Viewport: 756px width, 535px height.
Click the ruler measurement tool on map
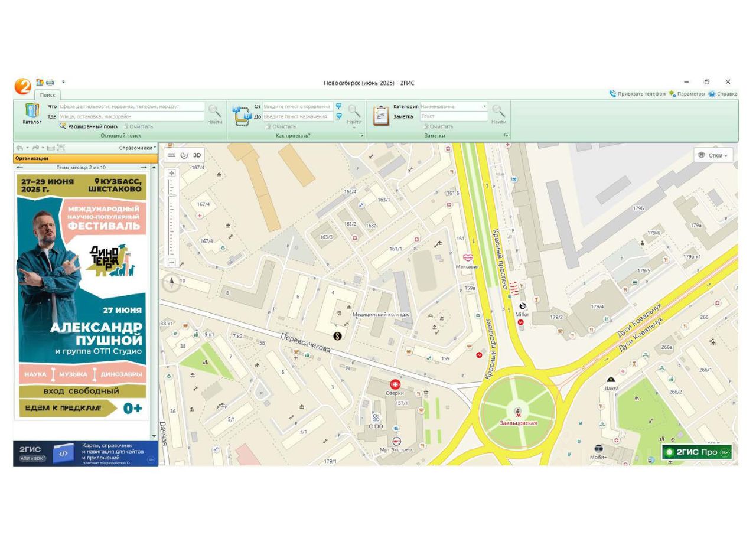(172, 155)
